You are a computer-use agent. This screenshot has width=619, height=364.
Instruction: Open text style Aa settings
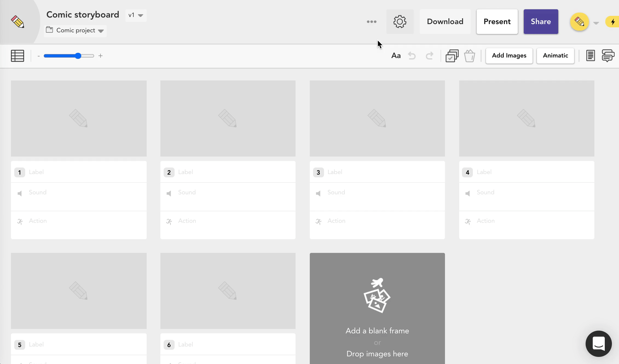click(x=396, y=56)
